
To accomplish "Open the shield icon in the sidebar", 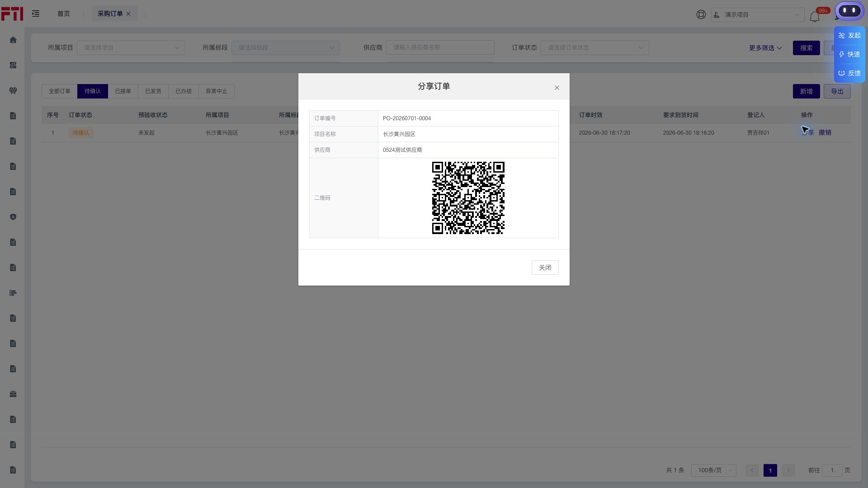I will coord(13,217).
